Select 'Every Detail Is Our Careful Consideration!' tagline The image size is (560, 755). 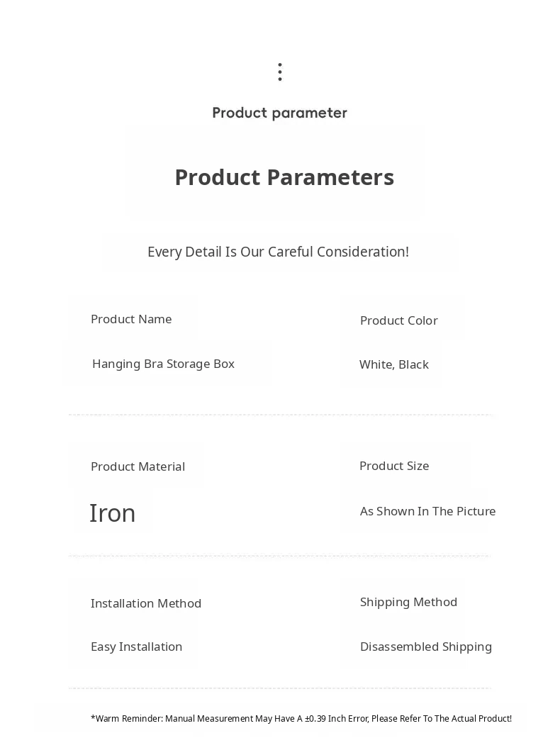pyautogui.click(x=279, y=252)
